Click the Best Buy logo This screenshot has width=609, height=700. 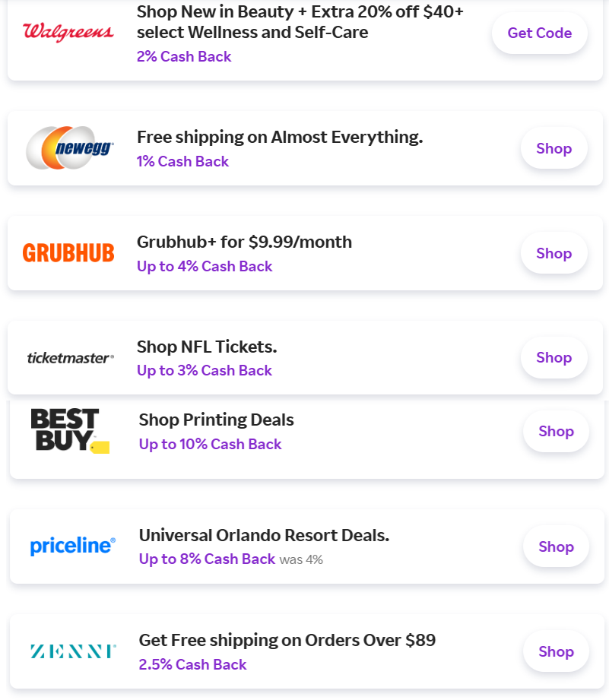[x=69, y=430]
